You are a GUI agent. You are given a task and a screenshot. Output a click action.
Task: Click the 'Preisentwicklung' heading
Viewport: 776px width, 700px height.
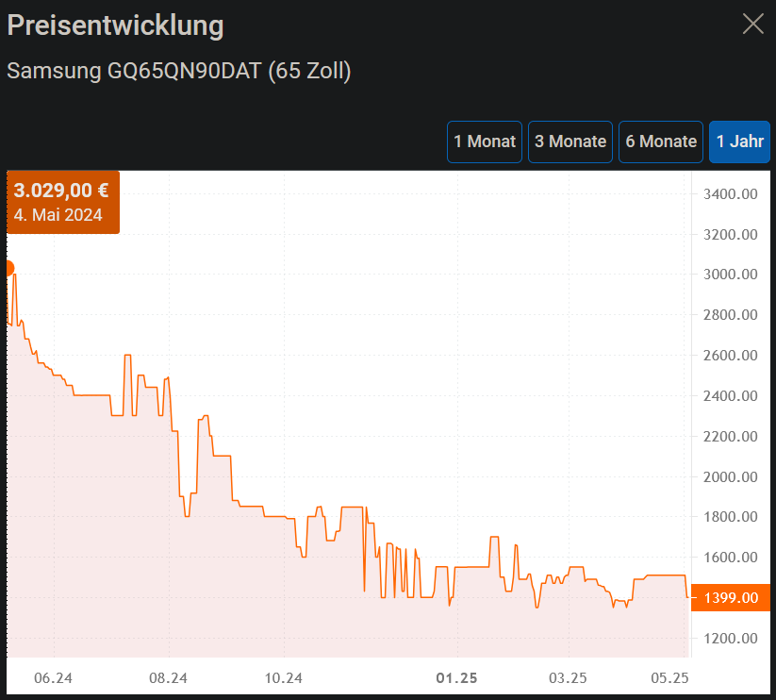114,25
